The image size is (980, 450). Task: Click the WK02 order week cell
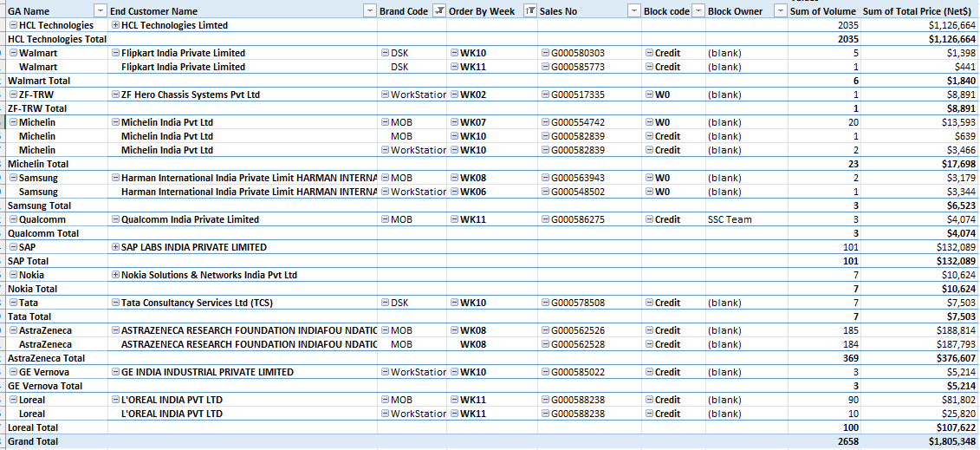(x=473, y=95)
